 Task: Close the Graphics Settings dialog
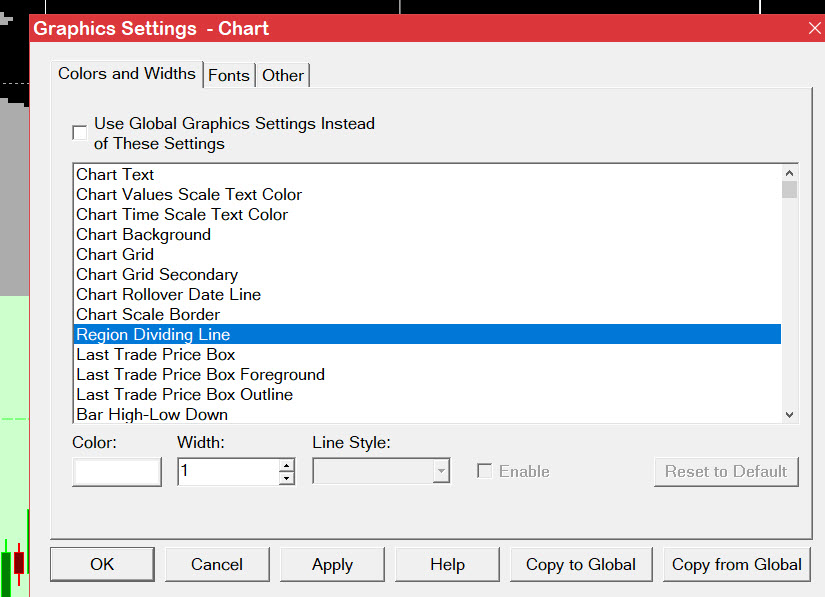[x=814, y=28]
